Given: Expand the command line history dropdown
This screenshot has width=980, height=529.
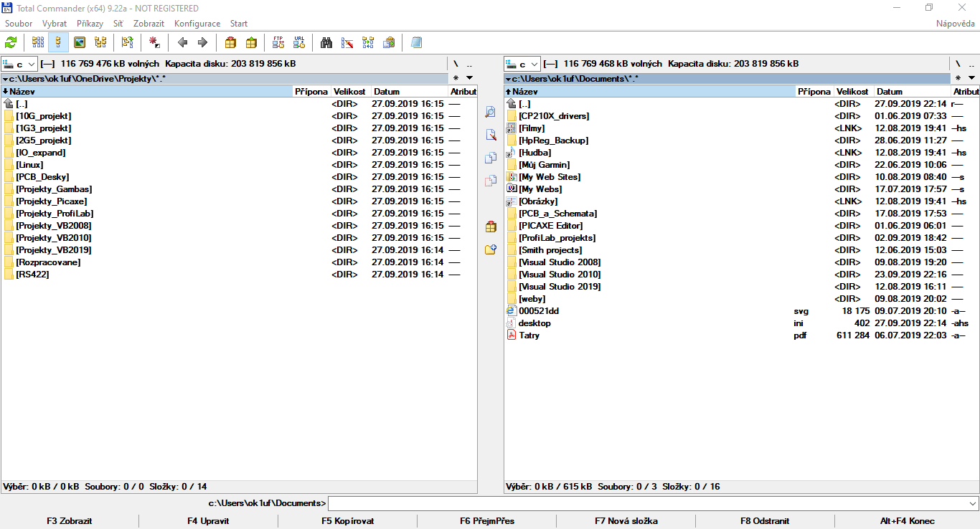Looking at the screenshot, I should (x=972, y=503).
